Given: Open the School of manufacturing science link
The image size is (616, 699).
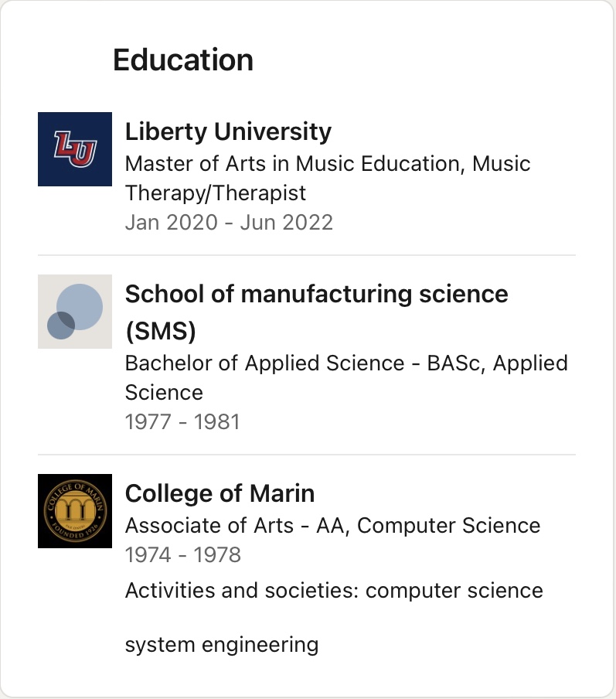Looking at the screenshot, I should point(316,312).
